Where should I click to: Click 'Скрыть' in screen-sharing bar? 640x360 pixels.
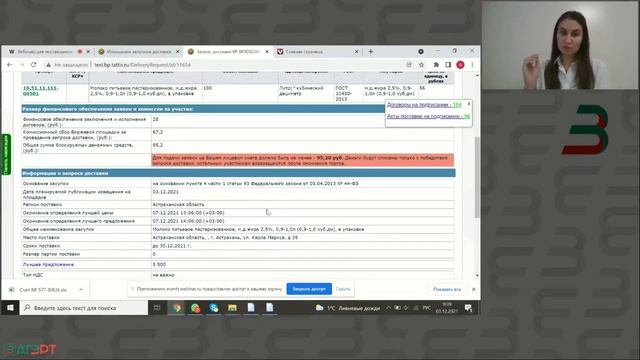tap(343, 289)
